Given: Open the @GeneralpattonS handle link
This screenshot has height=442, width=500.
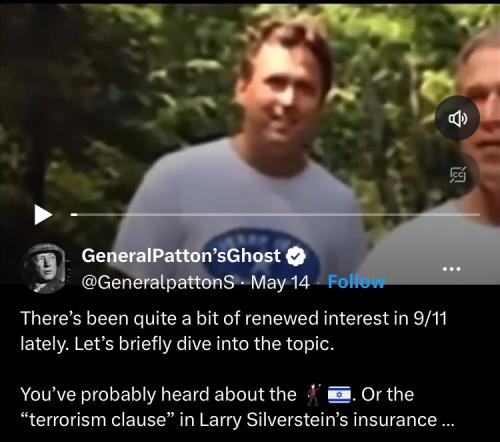Looking at the screenshot, I should click(158, 283).
